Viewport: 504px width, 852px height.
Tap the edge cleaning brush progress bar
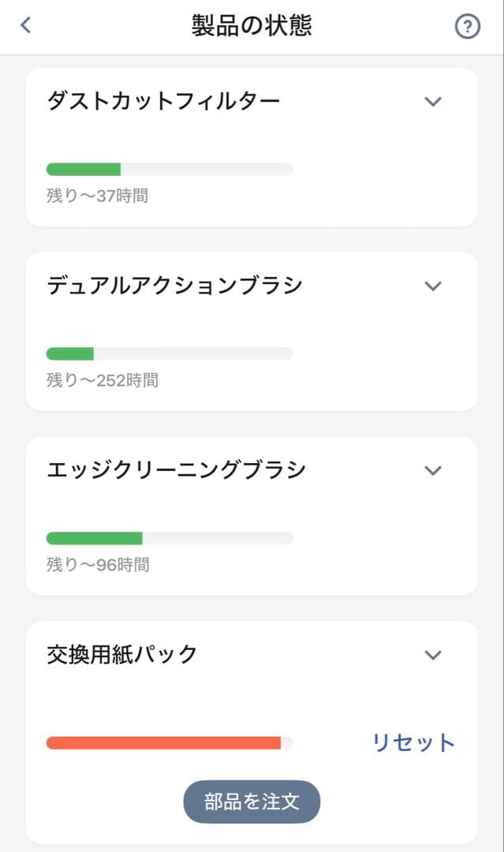(x=169, y=538)
